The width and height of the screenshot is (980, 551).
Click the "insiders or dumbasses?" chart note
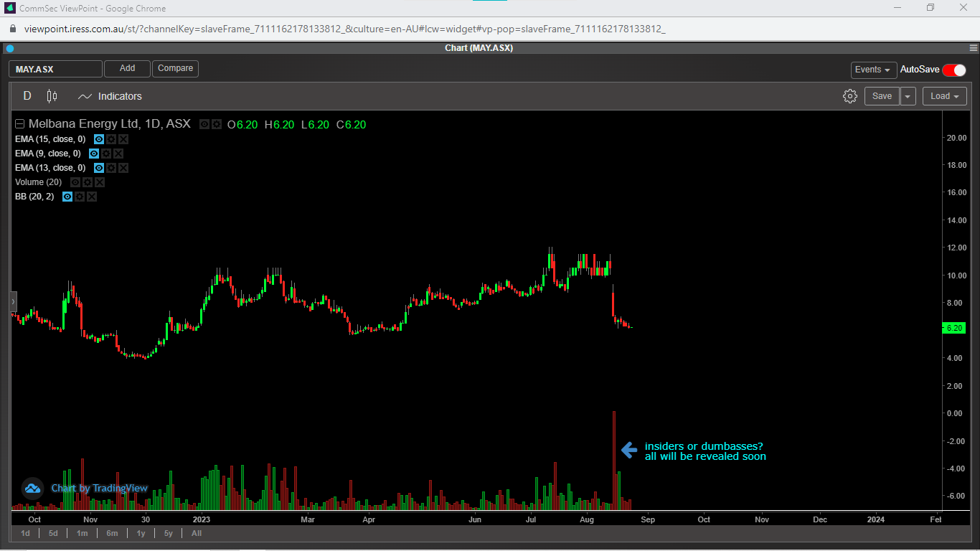pyautogui.click(x=704, y=446)
